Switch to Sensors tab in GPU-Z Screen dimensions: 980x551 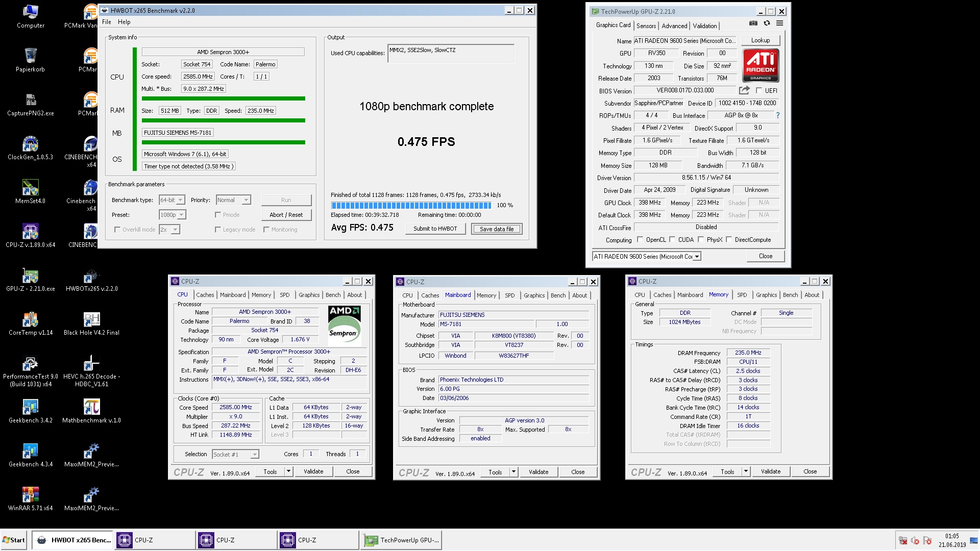[x=646, y=26]
